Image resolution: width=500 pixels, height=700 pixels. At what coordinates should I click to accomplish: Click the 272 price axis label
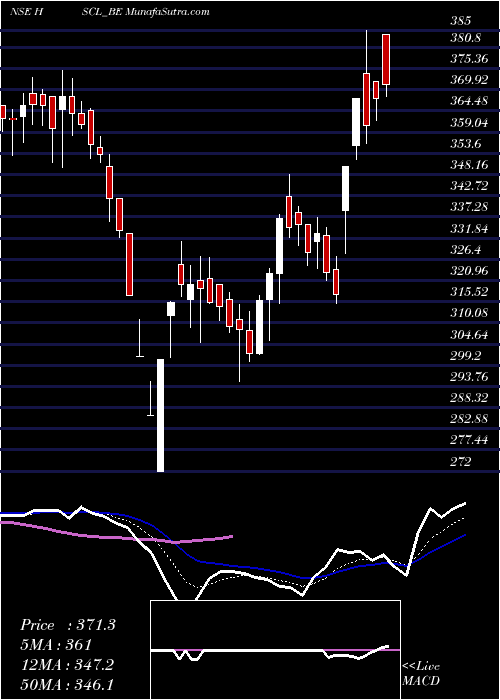point(461,462)
